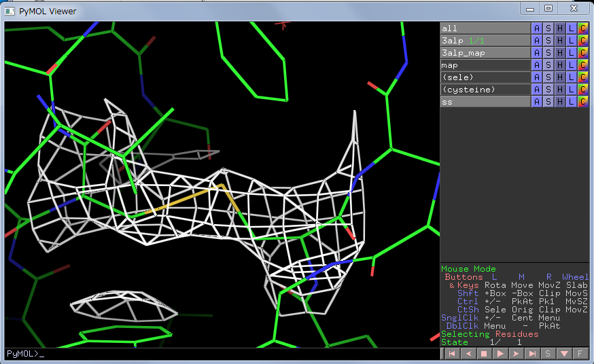Click Selecting Residues to change selection mode
This screenshot has height=364, width=594.
point(489,334)
